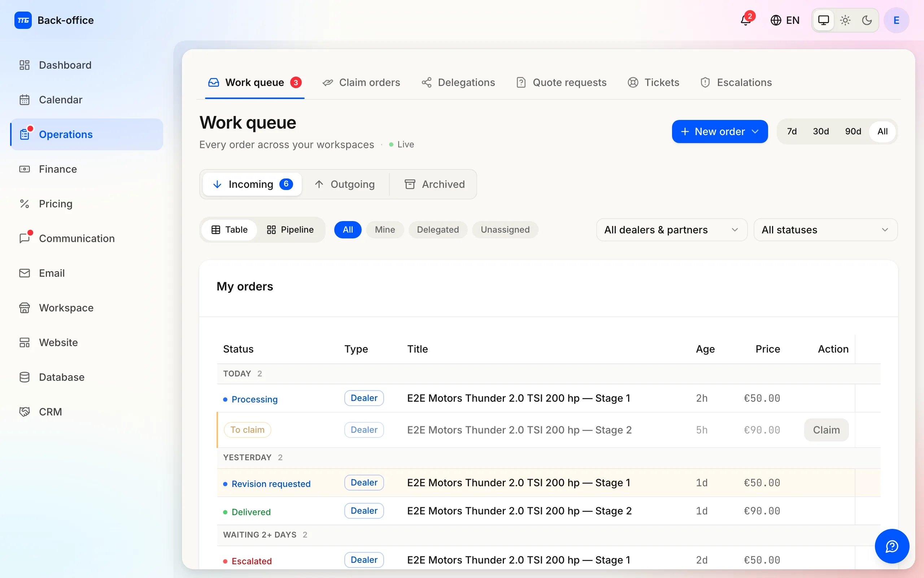Select the 7d time range

point(792,131)
